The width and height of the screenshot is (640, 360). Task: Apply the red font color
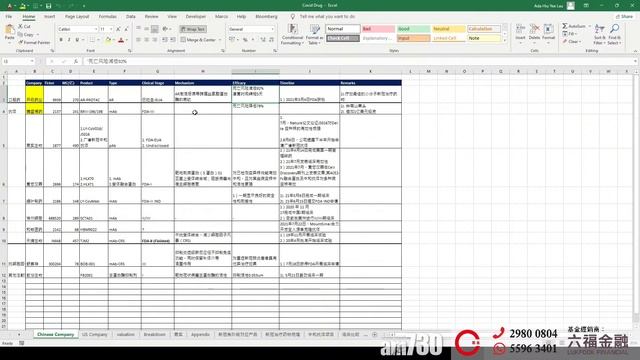click(121, 40)
